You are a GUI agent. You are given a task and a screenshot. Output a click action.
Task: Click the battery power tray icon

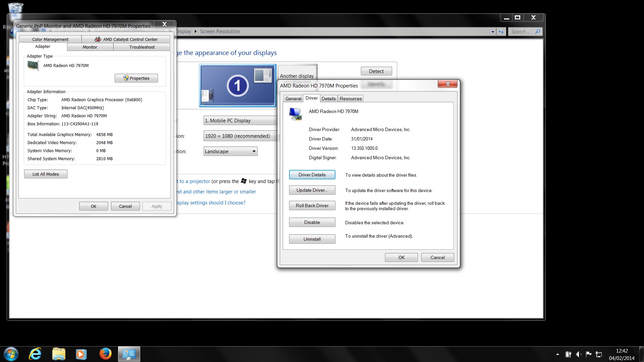[x=568, y=354]
